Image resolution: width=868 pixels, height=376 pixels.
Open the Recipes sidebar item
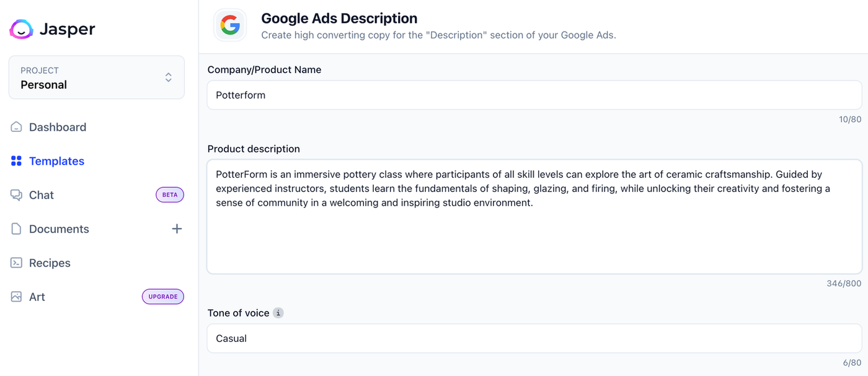click(50, 263)
